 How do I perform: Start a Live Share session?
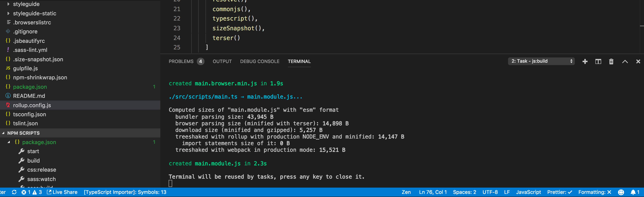62,192
